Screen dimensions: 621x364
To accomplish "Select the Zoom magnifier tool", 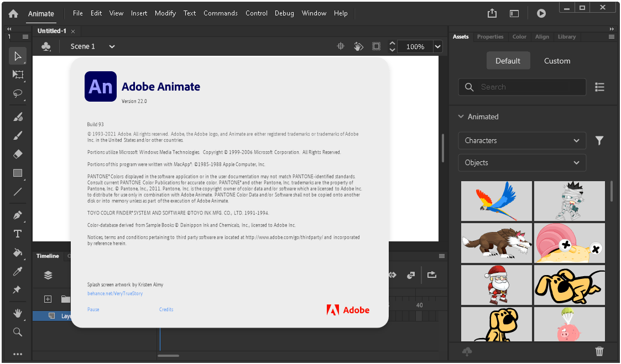I will [x=18, y=332].
